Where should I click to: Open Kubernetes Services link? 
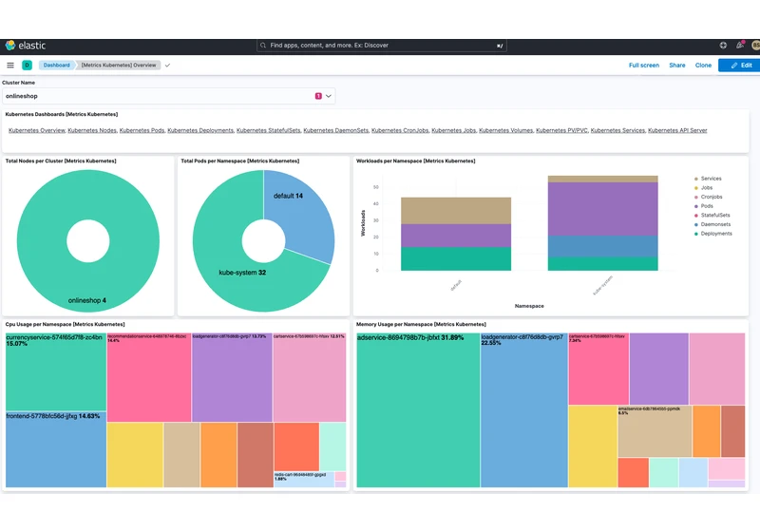[618, 130]
